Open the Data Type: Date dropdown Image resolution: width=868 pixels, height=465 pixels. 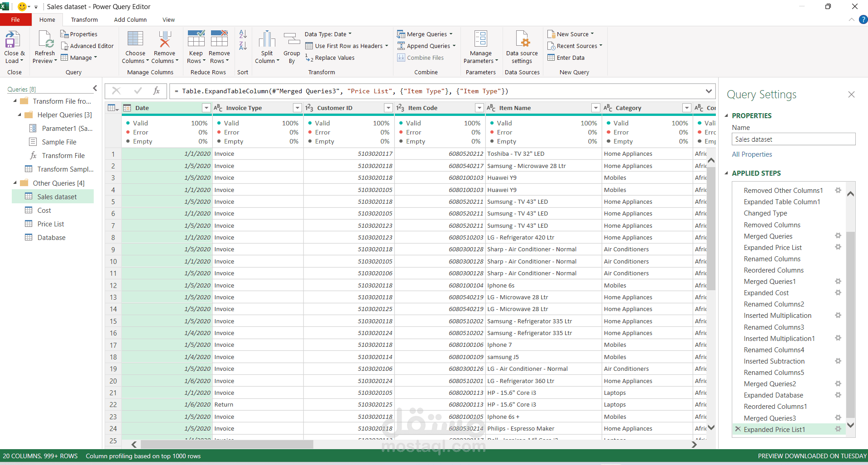[328, 34]
